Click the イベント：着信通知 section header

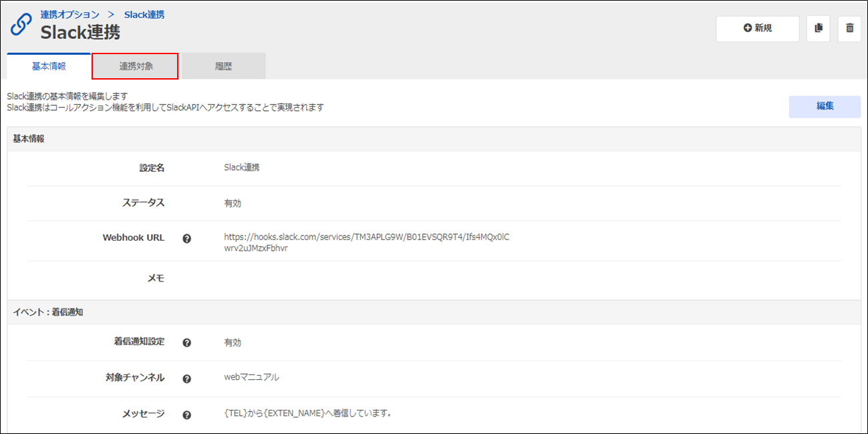[x=434, y=312]
